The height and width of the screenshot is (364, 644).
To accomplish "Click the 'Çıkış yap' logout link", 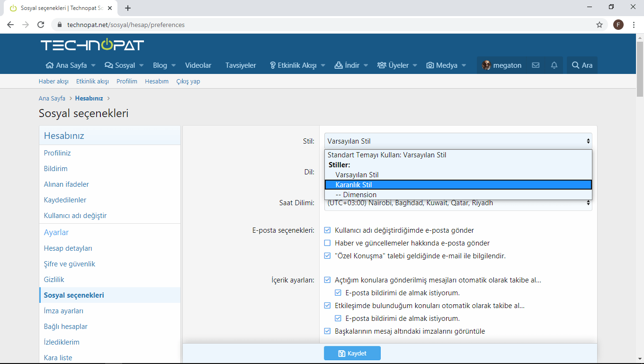I will 188,82.
